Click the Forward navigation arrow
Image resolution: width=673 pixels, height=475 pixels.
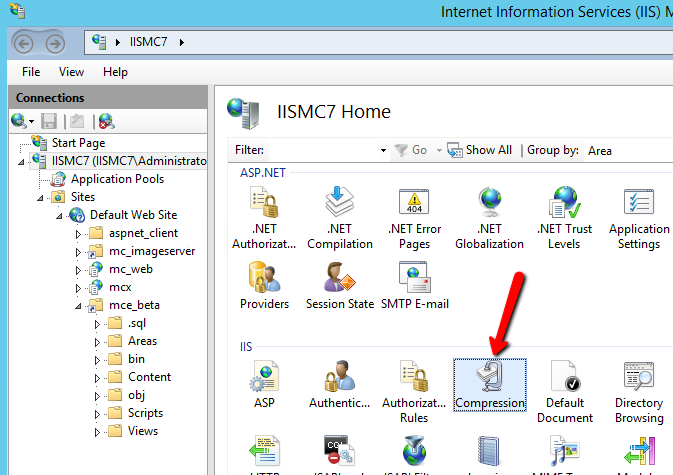[x=55, y=43]
